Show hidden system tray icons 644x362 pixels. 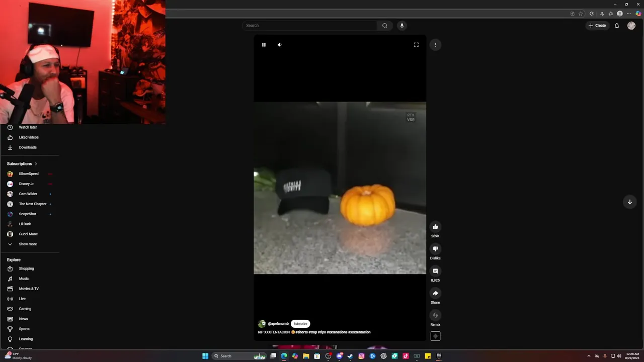(x=589, y=356)
